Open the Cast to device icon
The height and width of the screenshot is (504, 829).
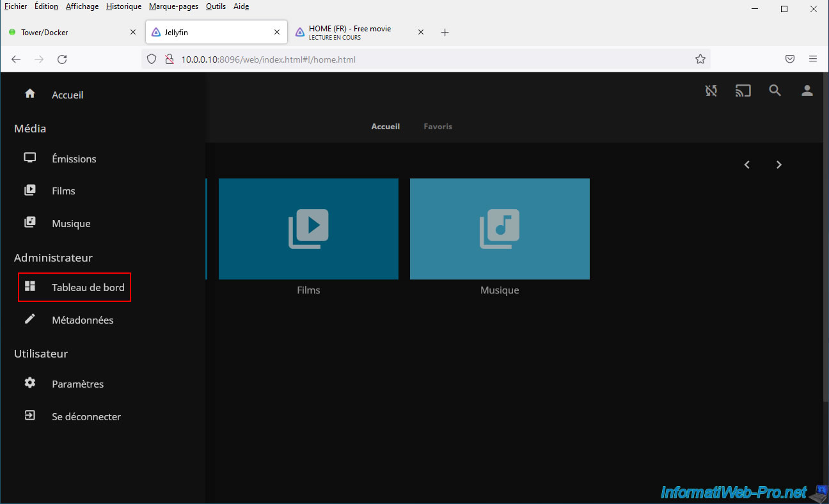pyautogui.click(x=743, y=91)
